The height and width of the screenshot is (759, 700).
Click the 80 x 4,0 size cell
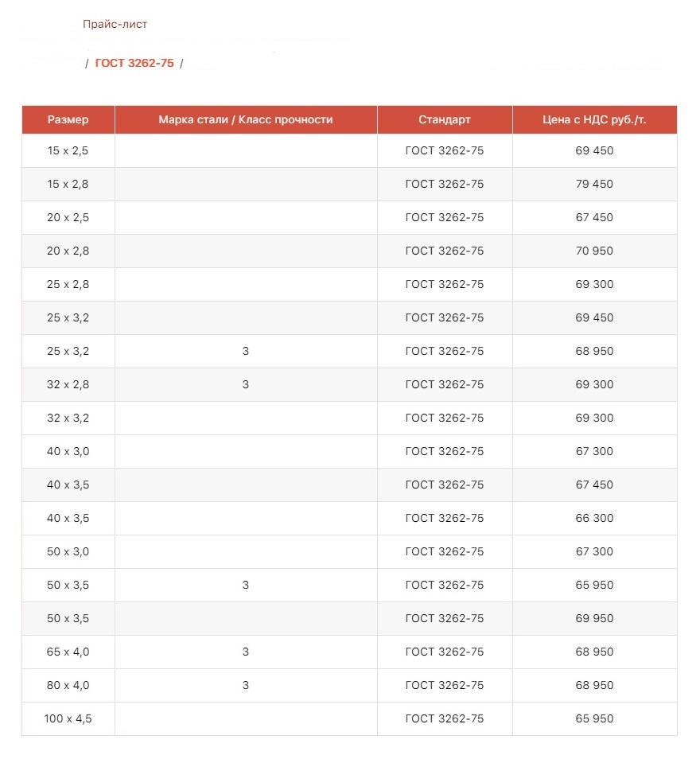click(x=68, y=685)
